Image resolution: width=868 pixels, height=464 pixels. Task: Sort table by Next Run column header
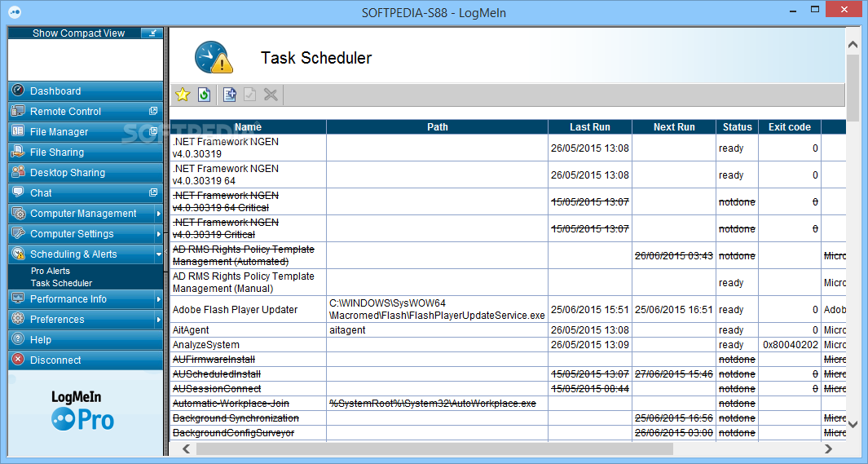tap(674, 126)
